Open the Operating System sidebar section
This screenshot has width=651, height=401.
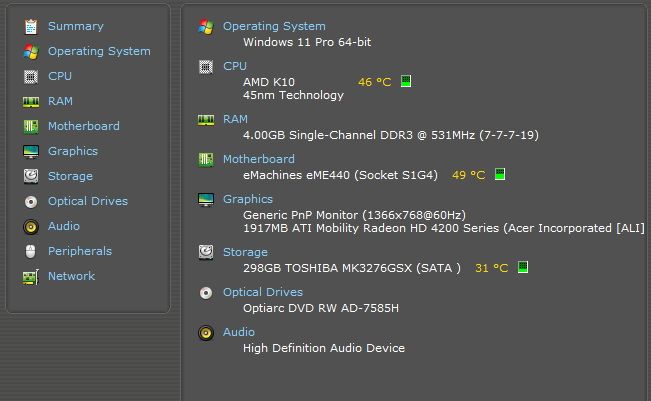click(x=99, y=51)
